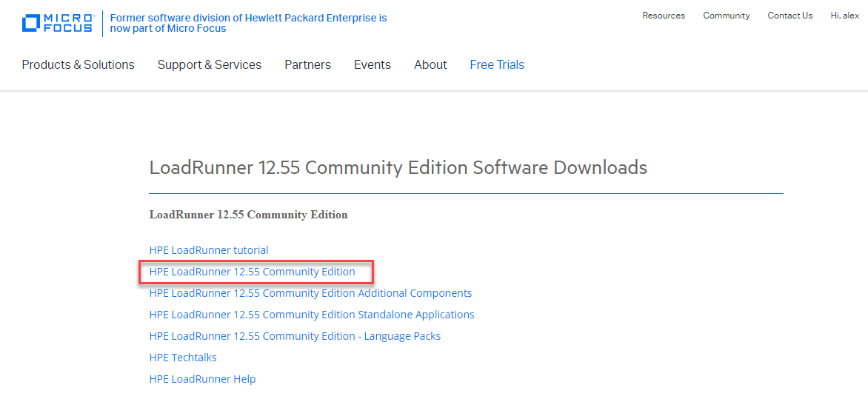
Task: Click the Free Trials link
Action: point(497,65)
